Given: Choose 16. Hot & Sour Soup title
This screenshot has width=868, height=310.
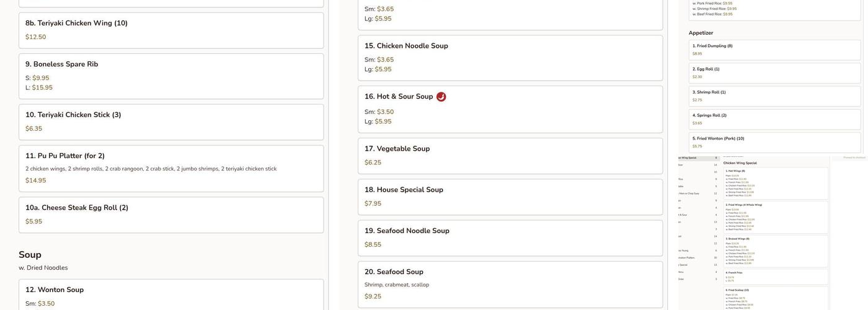Looking at the screenshot, I should point(399,97).
